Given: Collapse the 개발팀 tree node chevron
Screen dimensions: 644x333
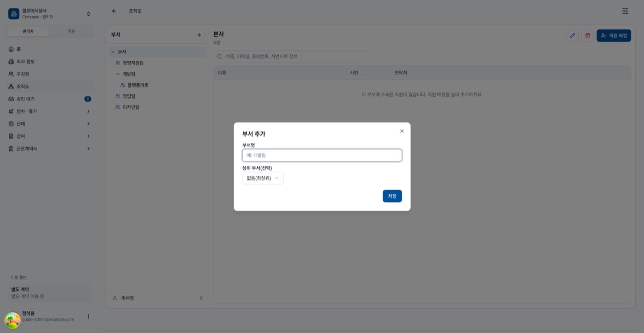Looking at the screenshot, I should [x=118, y=74].
